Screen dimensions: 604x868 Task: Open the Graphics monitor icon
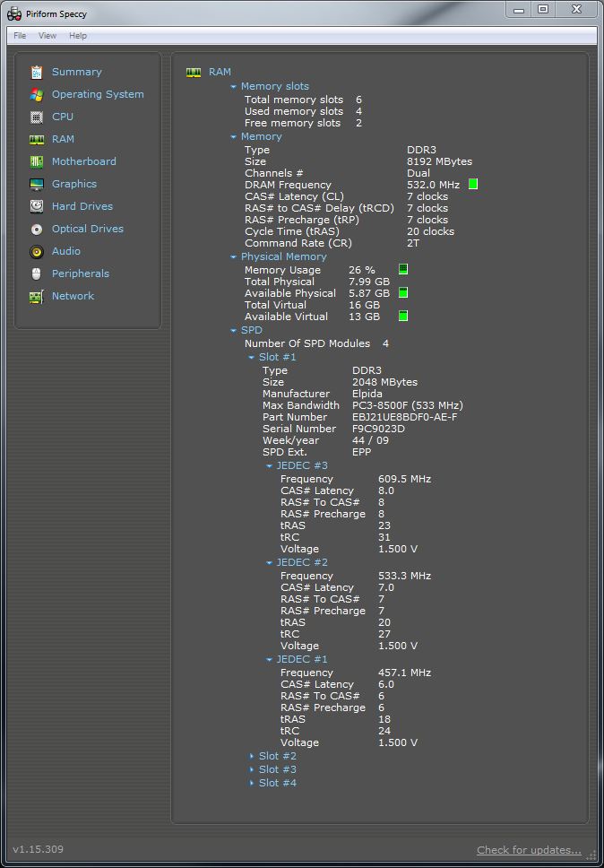click(37, 184)
